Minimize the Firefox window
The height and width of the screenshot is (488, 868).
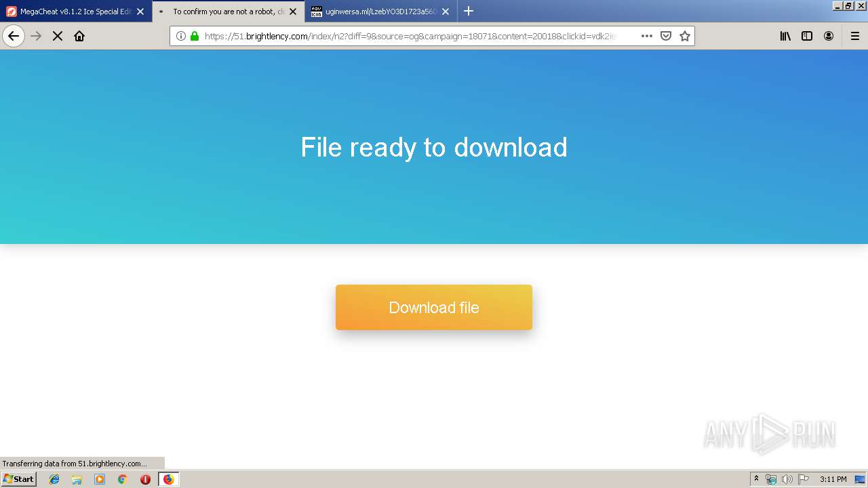point(837,5)
